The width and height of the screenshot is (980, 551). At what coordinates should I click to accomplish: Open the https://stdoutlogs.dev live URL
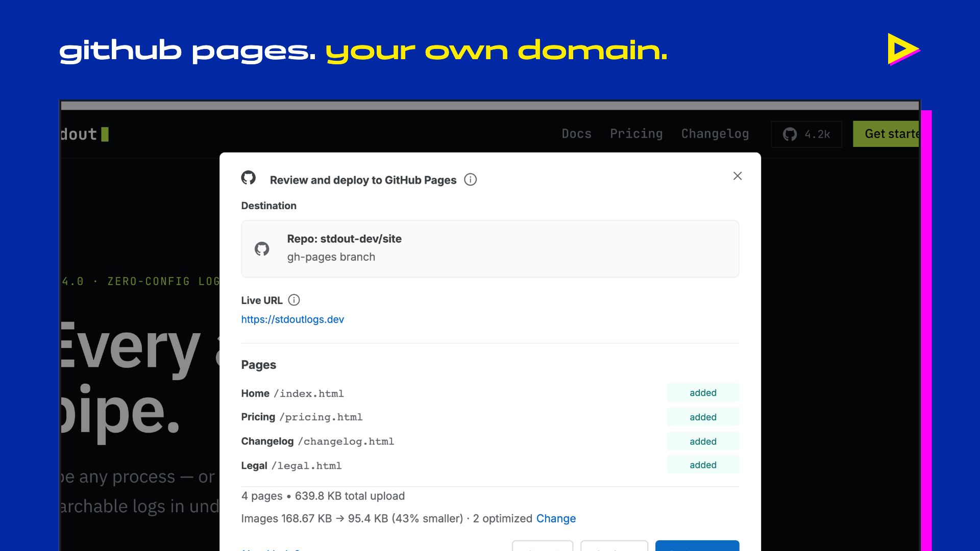[x=292, y=319]
